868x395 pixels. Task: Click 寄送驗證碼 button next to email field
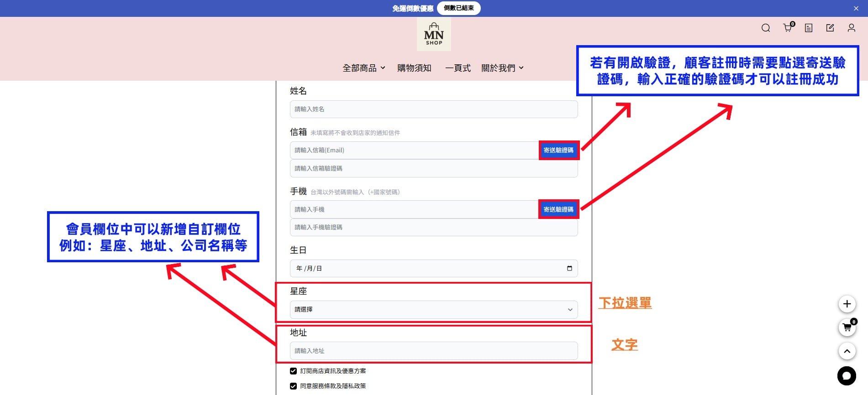(x=558, y=150)
